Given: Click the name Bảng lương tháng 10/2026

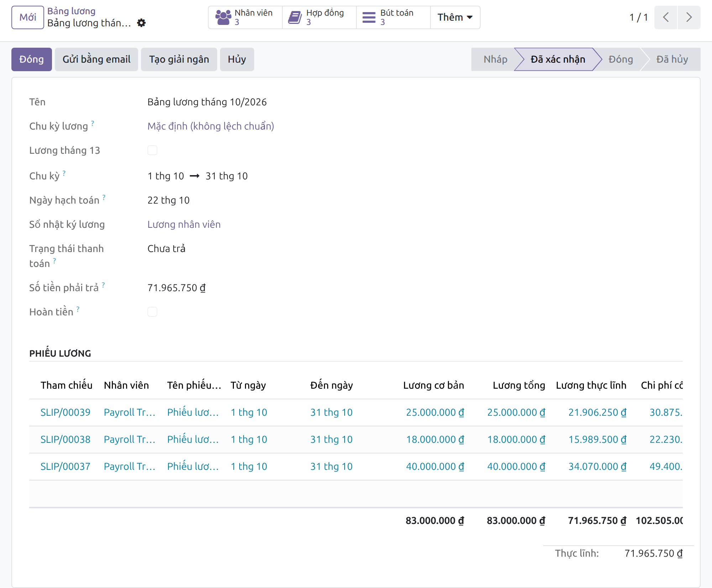Looking at the screenshot, I should pyautogui.click(x=207, y=102).
